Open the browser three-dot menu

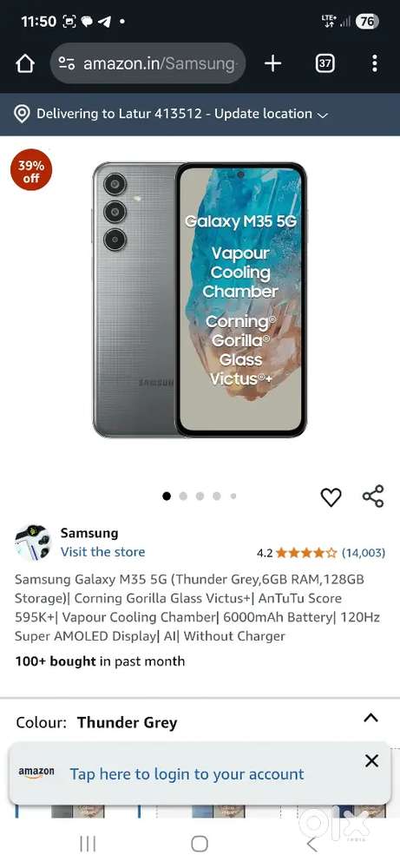[375, 63]
